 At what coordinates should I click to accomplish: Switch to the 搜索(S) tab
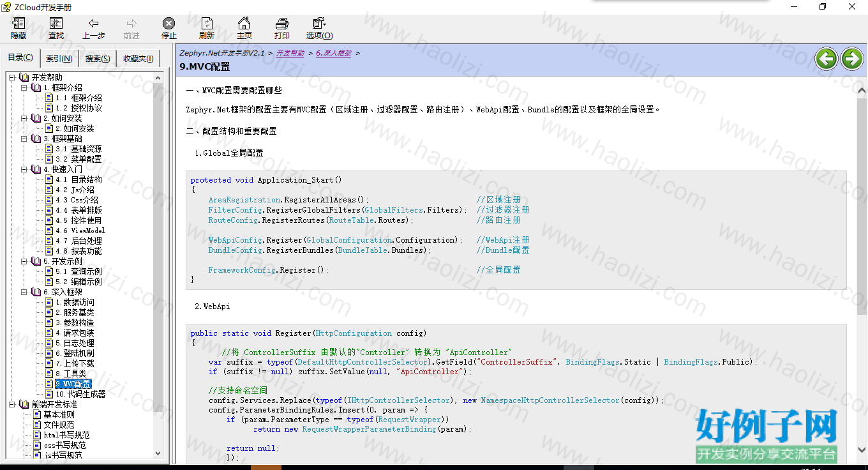click(x=98, y=58)
